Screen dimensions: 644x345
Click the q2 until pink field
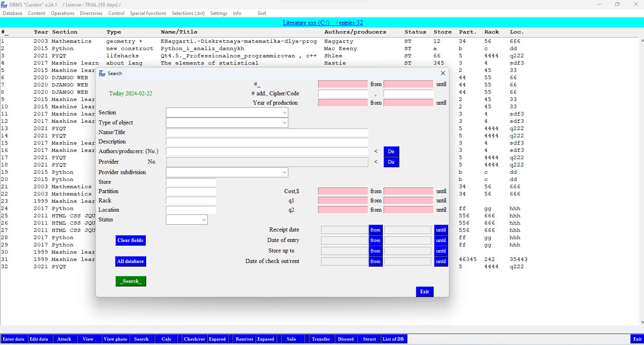[x=408, y=210]
